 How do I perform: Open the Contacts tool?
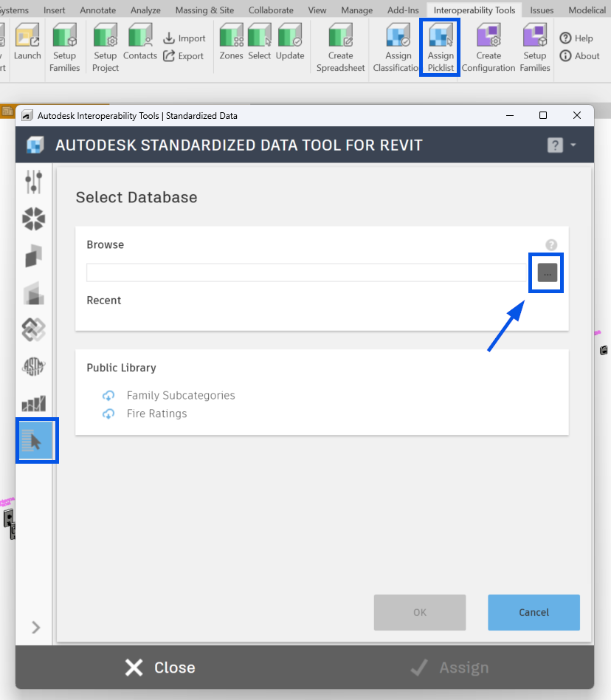140,43
